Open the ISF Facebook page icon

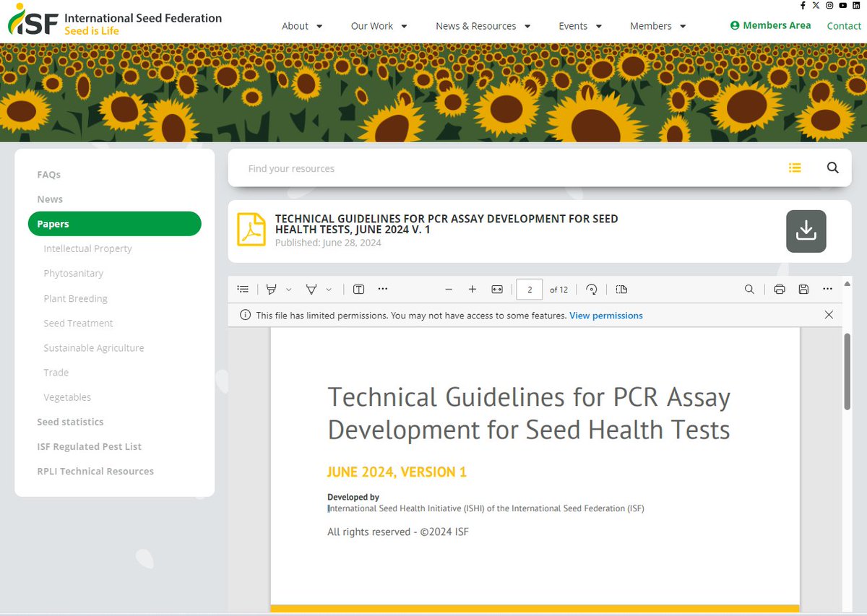[x=803, y=5]
